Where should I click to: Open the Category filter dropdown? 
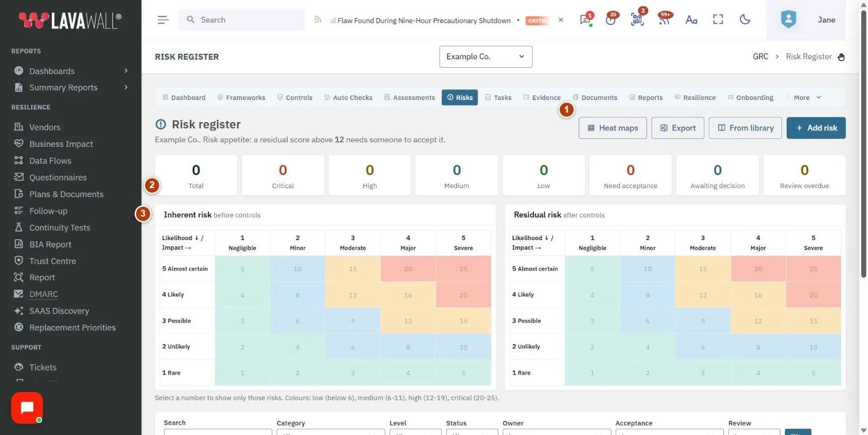(x=331, y=432)
